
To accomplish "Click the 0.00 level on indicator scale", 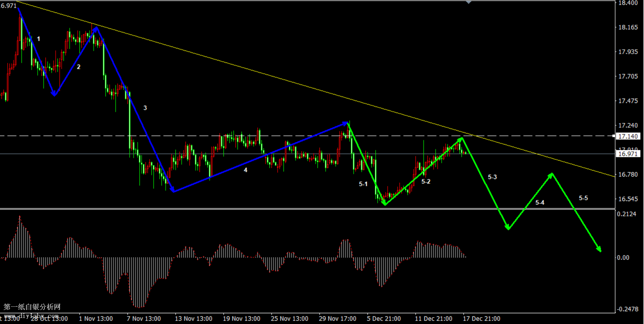I will [x=623, y=258].
